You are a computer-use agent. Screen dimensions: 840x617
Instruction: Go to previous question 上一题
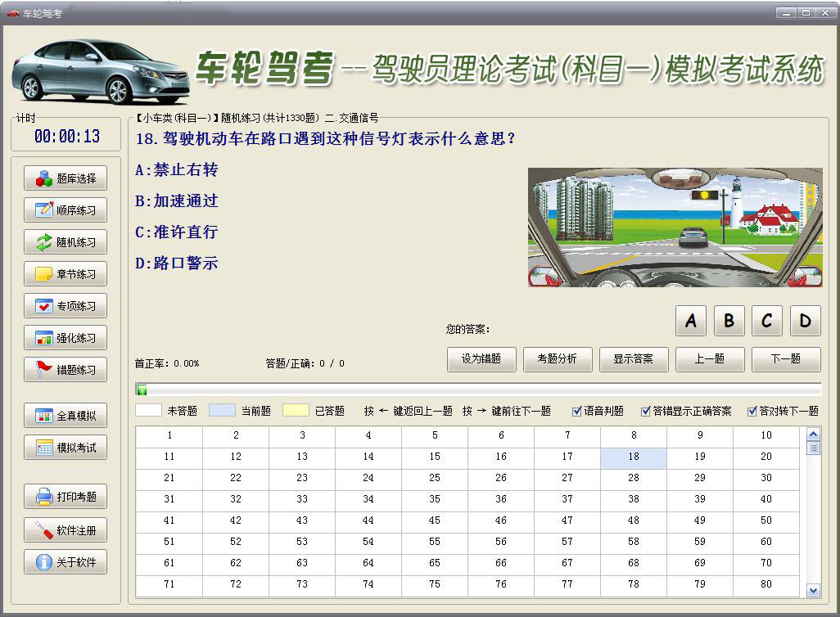710,359
